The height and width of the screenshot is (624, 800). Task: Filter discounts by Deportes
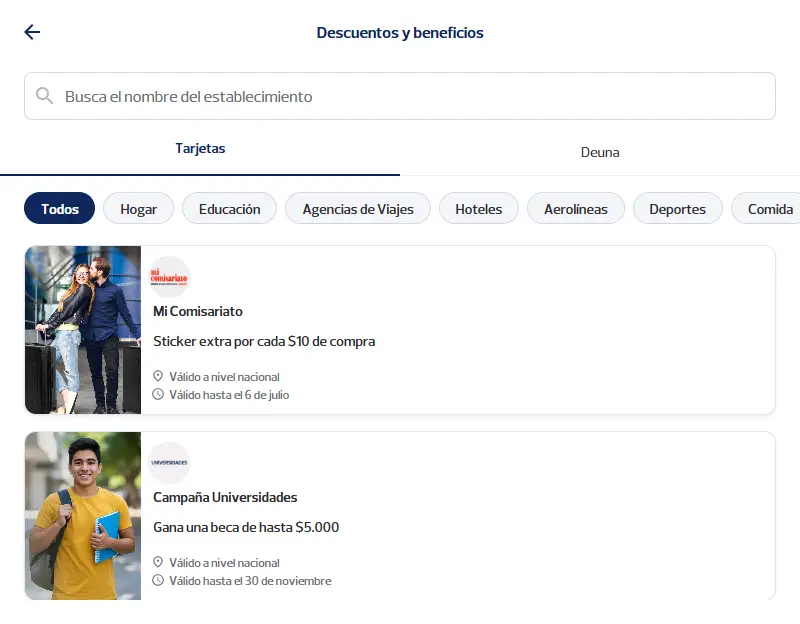pyautogui.click(x=678, y=208)
